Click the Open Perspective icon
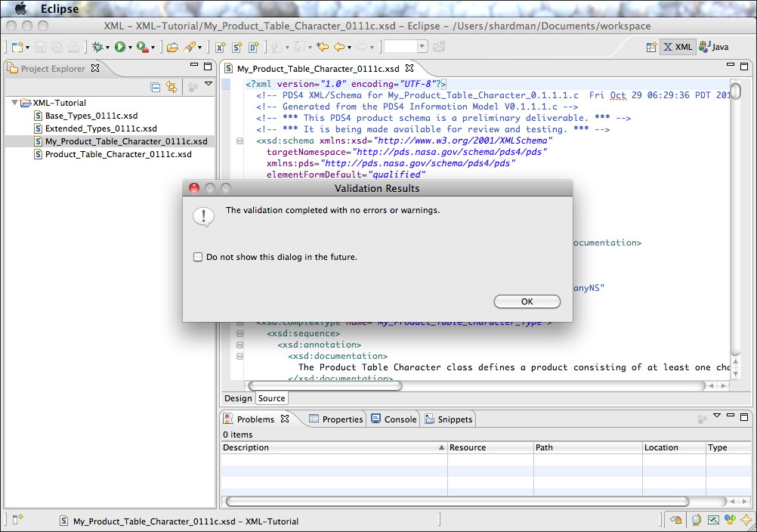 [x=651, y=47]
